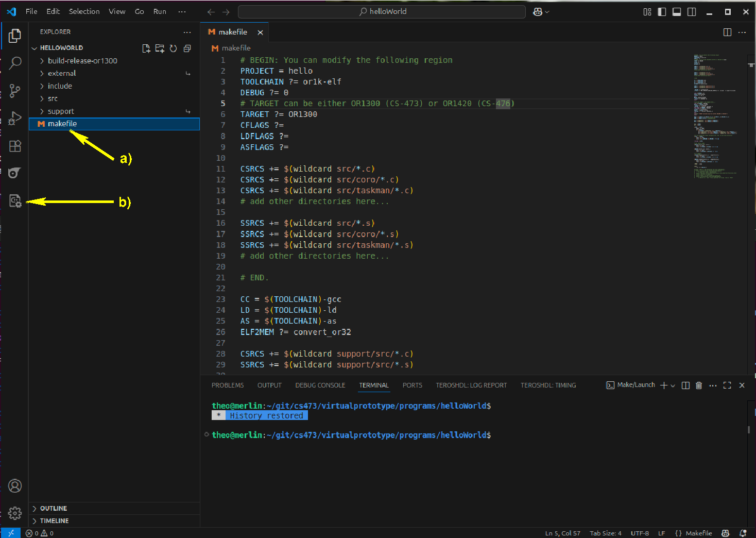Toggle the bottom panel visibility
Viewport: 756px width, 538px height.
click(x=677, y=11)
